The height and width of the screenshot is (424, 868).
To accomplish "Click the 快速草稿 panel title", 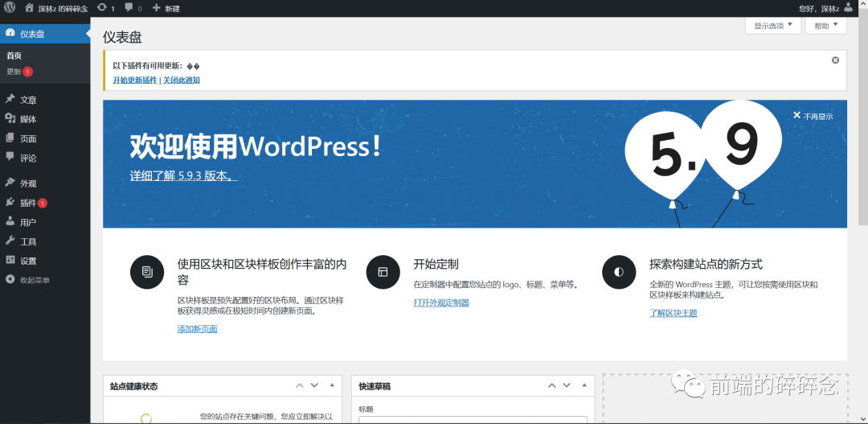I will tap(375, 386).
